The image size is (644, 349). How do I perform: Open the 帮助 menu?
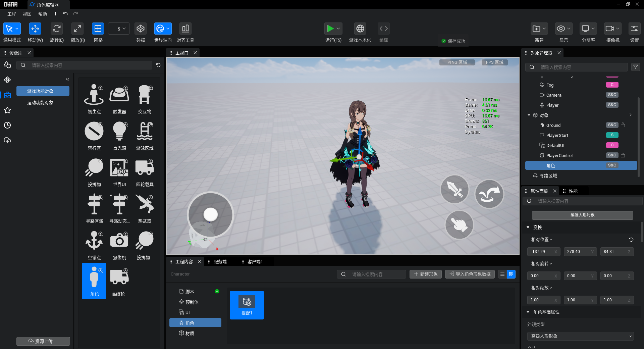point(43,14)
